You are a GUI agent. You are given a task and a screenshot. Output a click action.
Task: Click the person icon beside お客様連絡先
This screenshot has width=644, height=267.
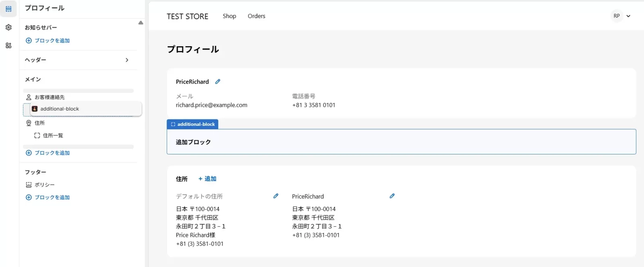pos(29,97)
